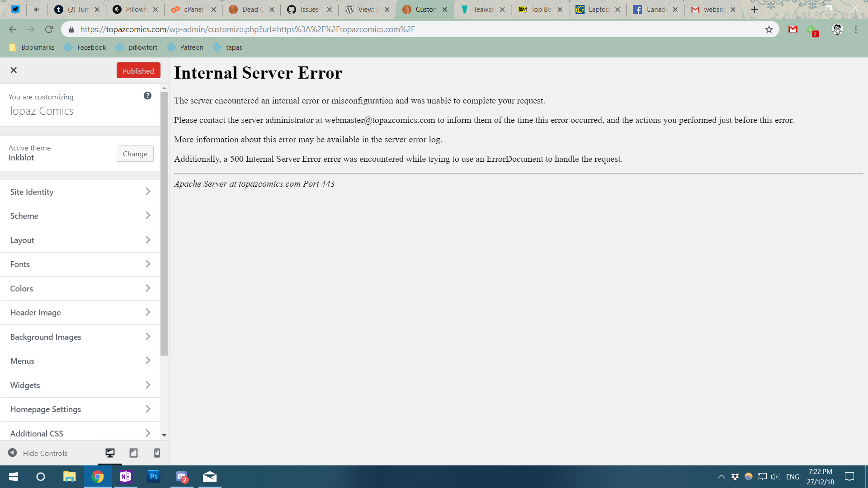Open the Facebook bookmark

pos(85,47)
